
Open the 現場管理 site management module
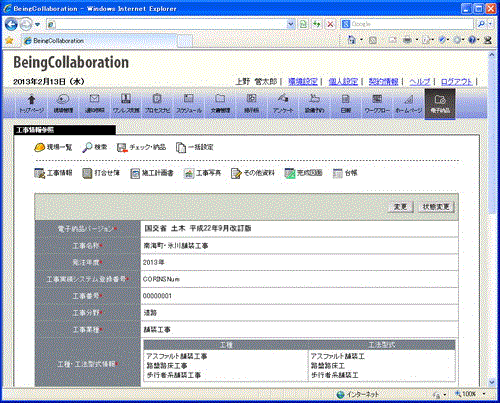point(63,104)
